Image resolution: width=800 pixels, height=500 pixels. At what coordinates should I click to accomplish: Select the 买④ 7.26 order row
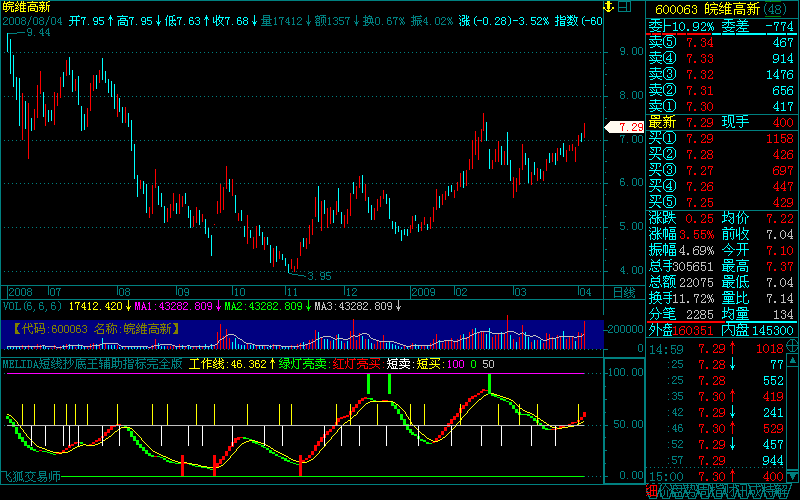pyautogui.click(x=721, y=186)
